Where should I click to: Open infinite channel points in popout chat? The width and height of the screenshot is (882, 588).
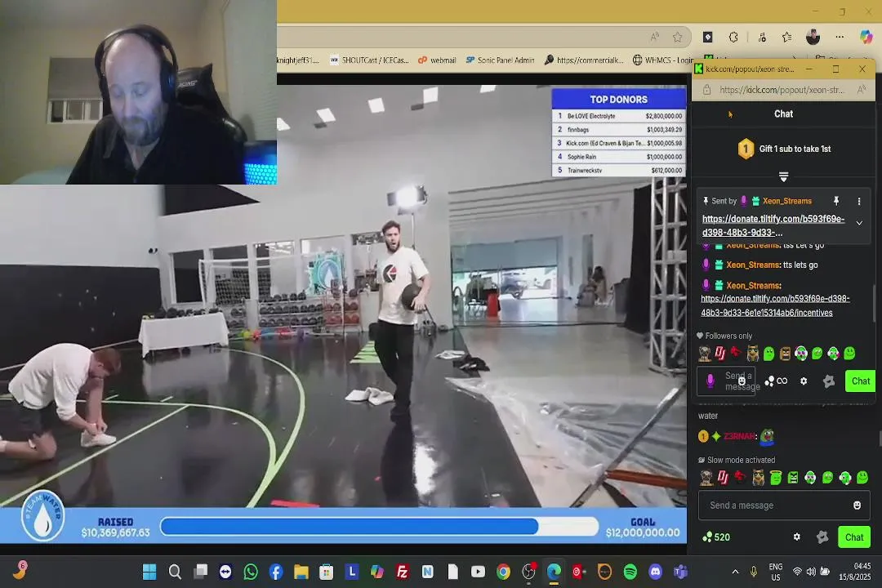point(777,381)
